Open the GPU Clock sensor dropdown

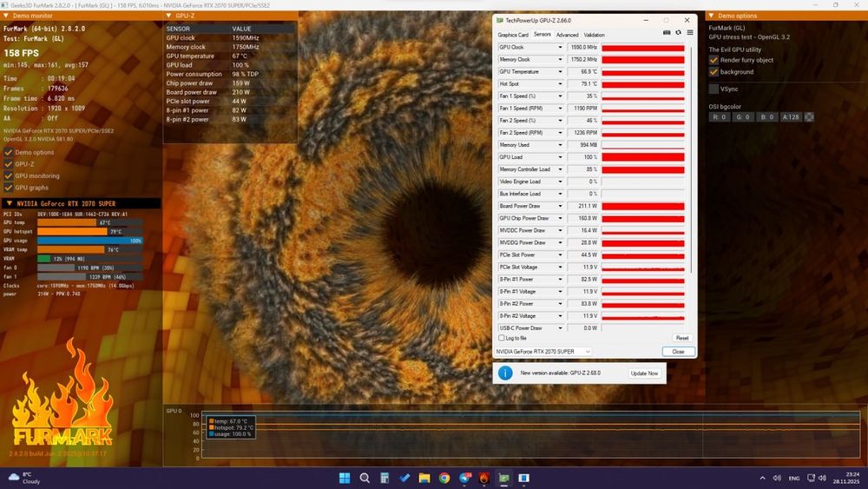pyautogui.click(x=560, y=48)
